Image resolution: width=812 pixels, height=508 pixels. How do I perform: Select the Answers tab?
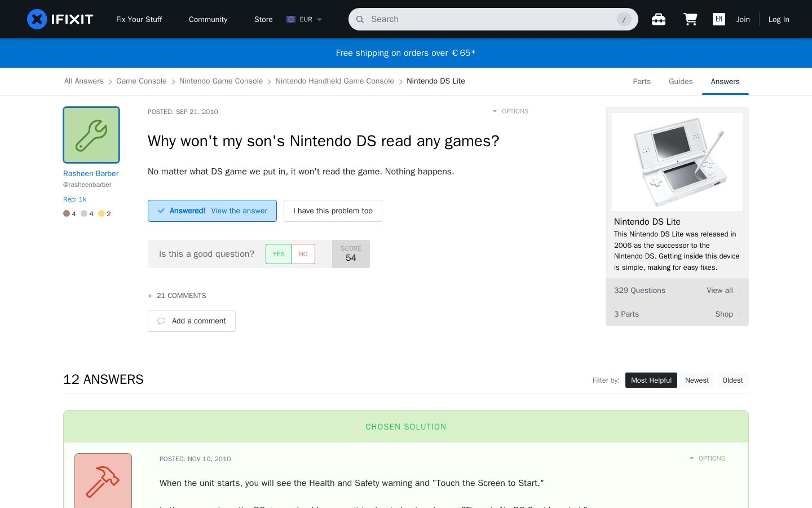[725, 81]
